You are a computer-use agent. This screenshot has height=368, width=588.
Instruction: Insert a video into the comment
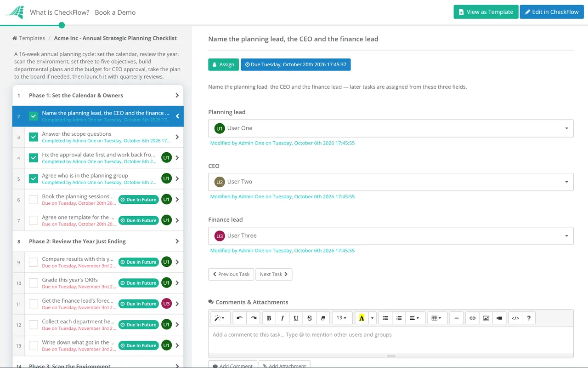(x=499, y=318)
